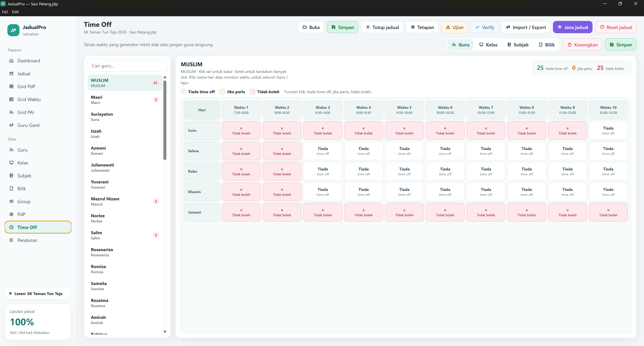Click the Verify button
The width and height of the screenshot is (644, 346).
[x=485, y=27]
